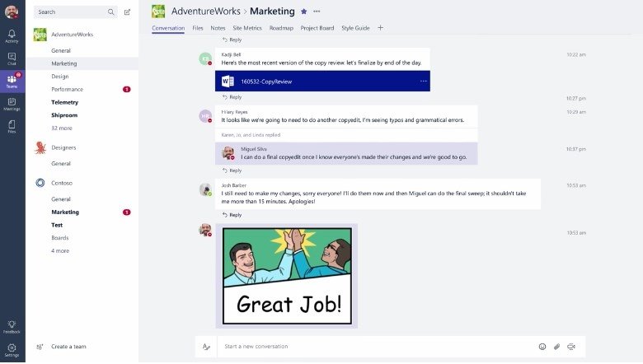Open channel more options ellipsis
The image size is (643, 364).
pyautogui.click(x=317, y=12)
